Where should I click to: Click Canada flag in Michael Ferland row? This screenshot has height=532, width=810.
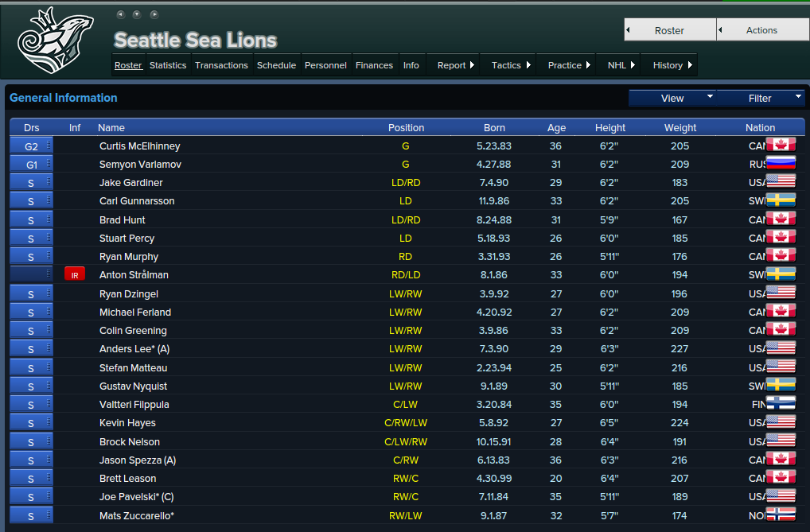click(x=781, y=312)
